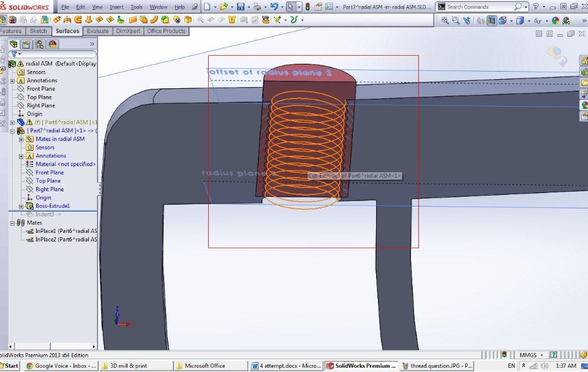Switch to the Evaluate tab
This screenshot has width=588, height=372.
coord(97,31)
